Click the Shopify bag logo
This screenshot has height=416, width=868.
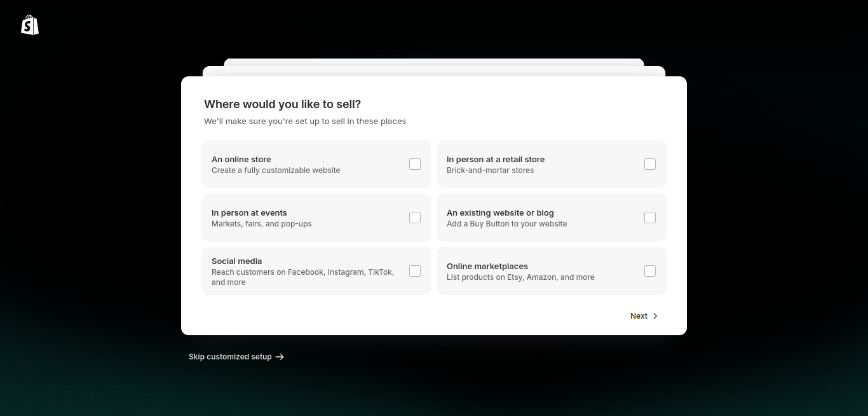tap(30, 25)
